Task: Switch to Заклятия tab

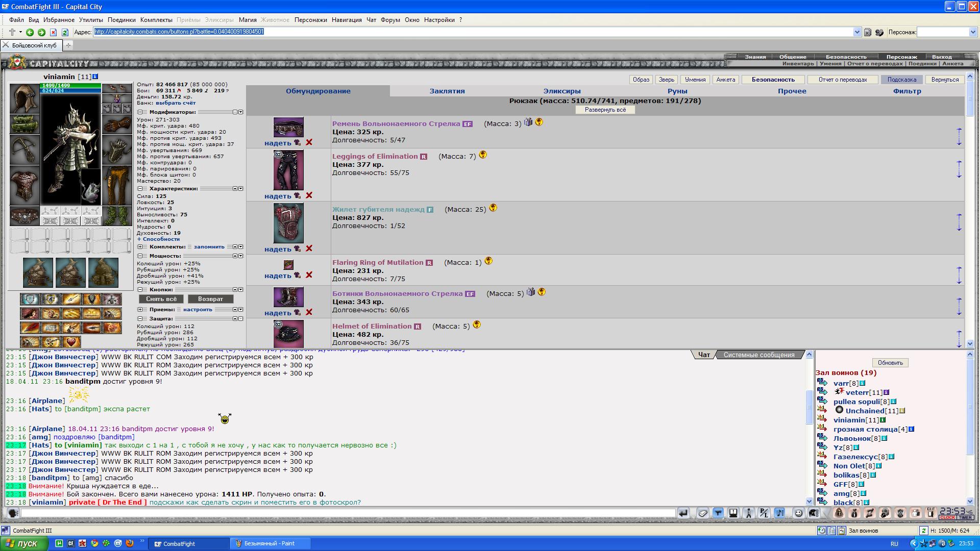Action: 447,91
